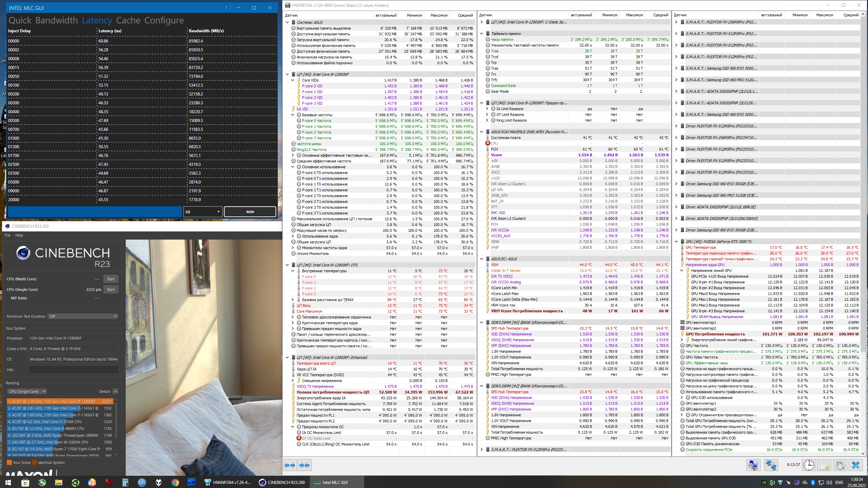Click the shrink columns arrows icon
Image resolution: width=868 pixels, height=488 pixels.
click(x=305, y=465)
